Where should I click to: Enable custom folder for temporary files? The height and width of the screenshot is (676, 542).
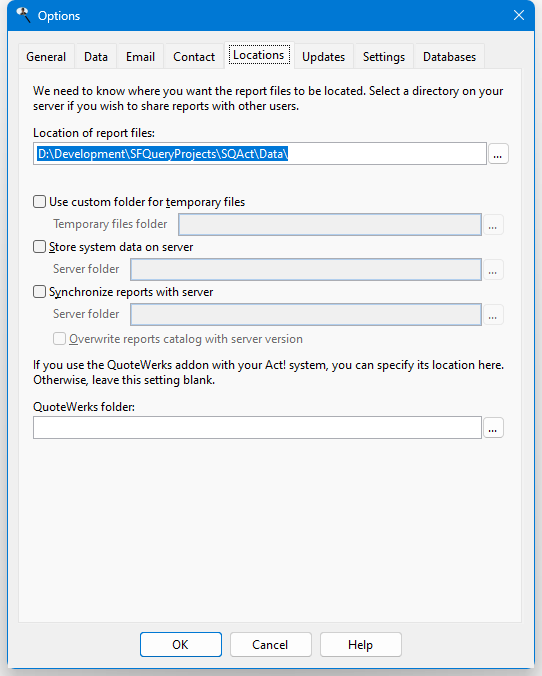39,202
